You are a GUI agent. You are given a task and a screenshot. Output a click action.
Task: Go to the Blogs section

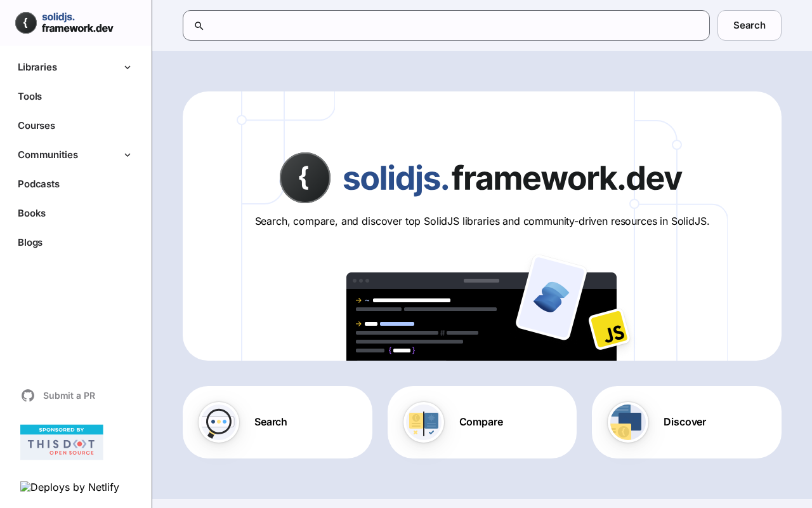pos(30,243)
